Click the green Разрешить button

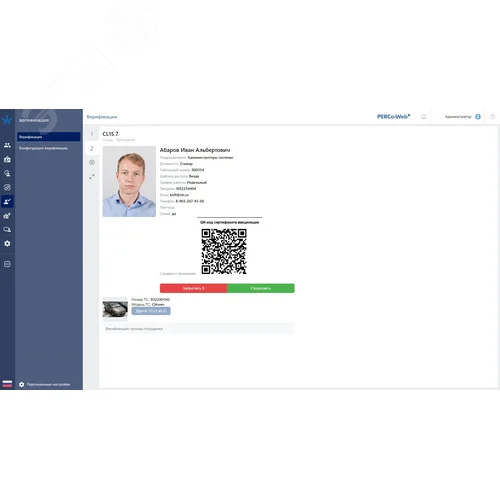pos(261,288)
